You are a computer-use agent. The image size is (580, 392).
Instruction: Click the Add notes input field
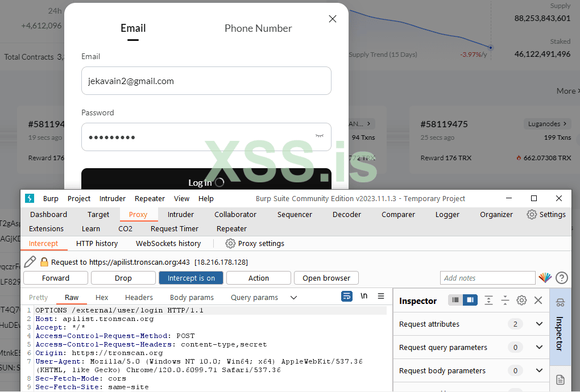coord(487,278)
